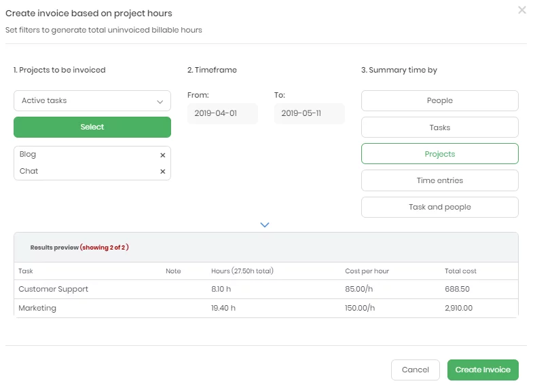Remove Chat from selected projects
533x392 pixels.
coord(163,172)
